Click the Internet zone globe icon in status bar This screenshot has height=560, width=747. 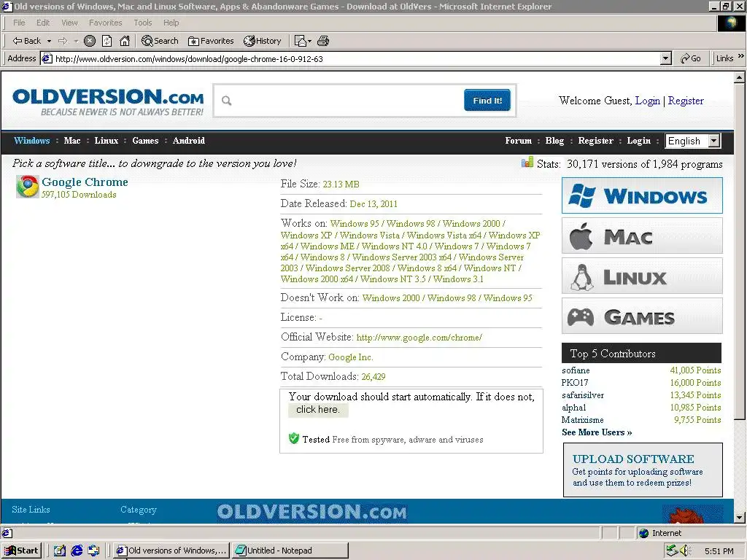point(643,533)
